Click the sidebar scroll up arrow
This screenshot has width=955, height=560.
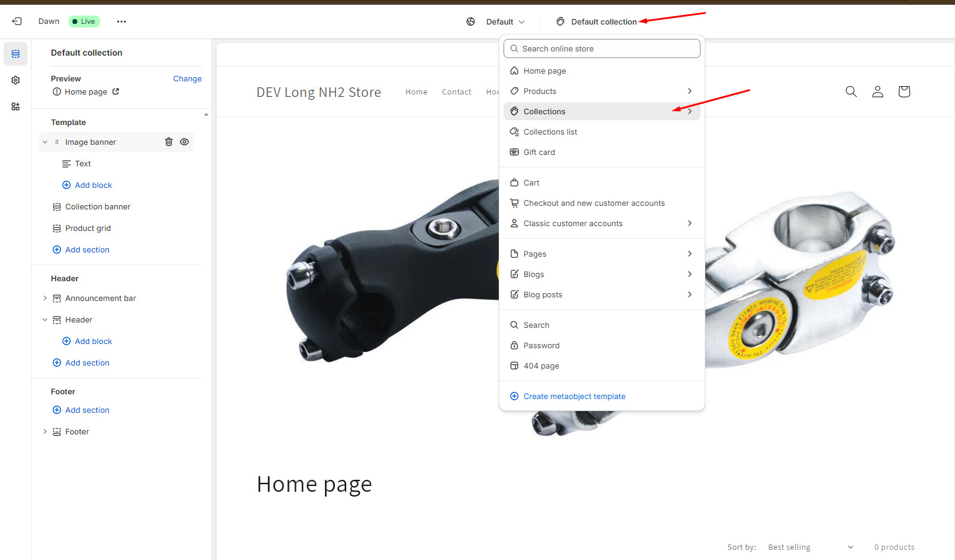(206, 114)
